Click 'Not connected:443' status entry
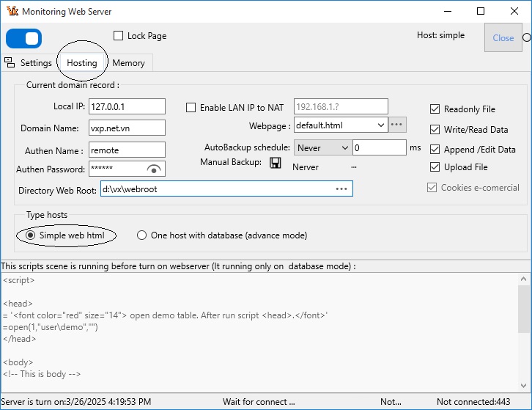 pyautogui.click(x=473, y=402)
